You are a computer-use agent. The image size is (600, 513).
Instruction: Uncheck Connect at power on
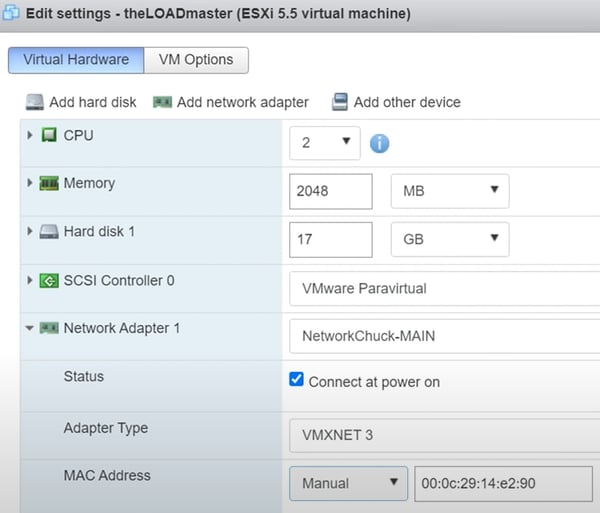coord(296,380)
